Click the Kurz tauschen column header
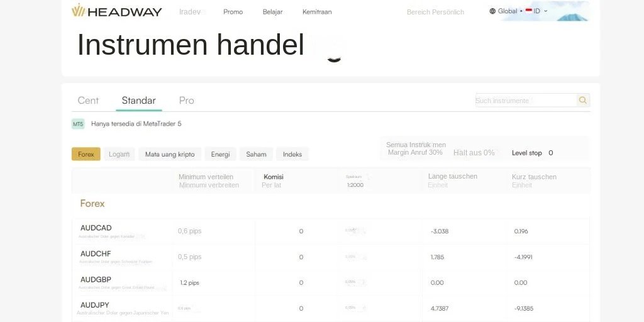644x322 pixels. pyautogui.click(x=534, y=177)
